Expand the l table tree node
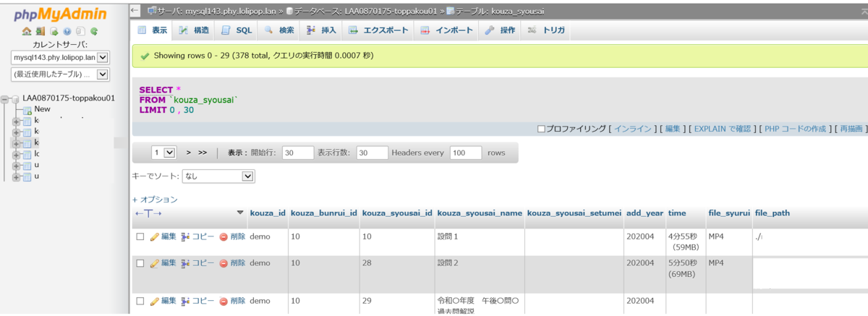Viewport: 868px width, 316px height. (x=16, y=154)
